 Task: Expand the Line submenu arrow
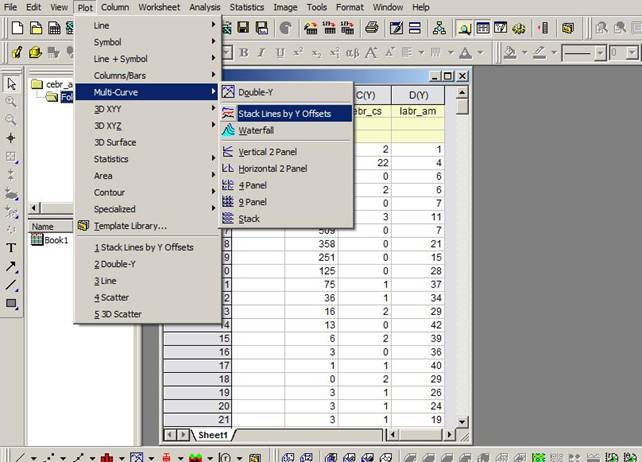click(213, 25)
